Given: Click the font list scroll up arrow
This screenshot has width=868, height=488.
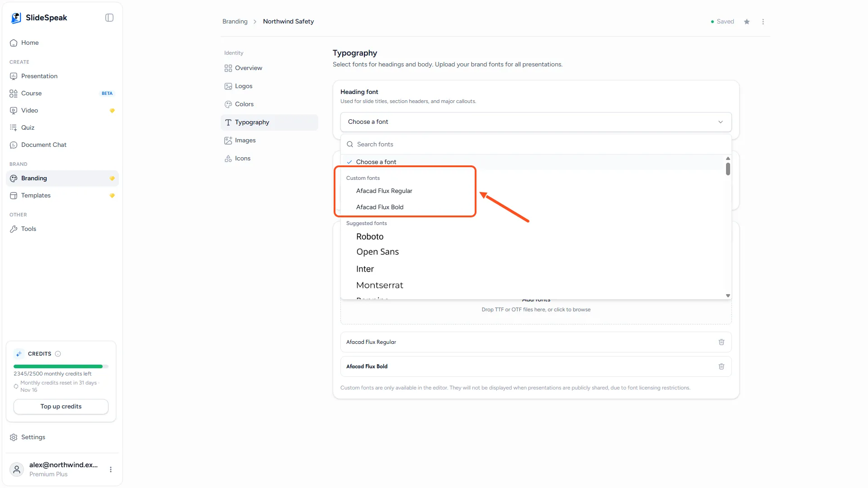Looking at the screenshot, I should (728, 158).
